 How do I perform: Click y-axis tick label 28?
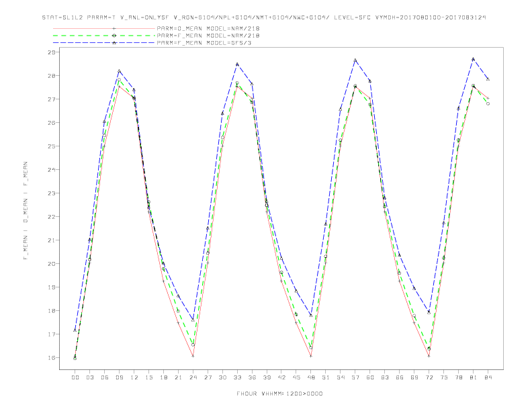[52, 76]
